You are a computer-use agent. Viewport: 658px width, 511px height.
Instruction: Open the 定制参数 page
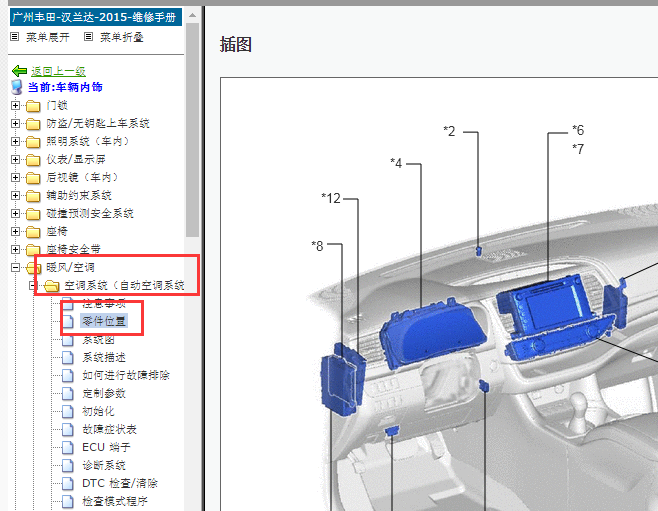coord(104,394)
